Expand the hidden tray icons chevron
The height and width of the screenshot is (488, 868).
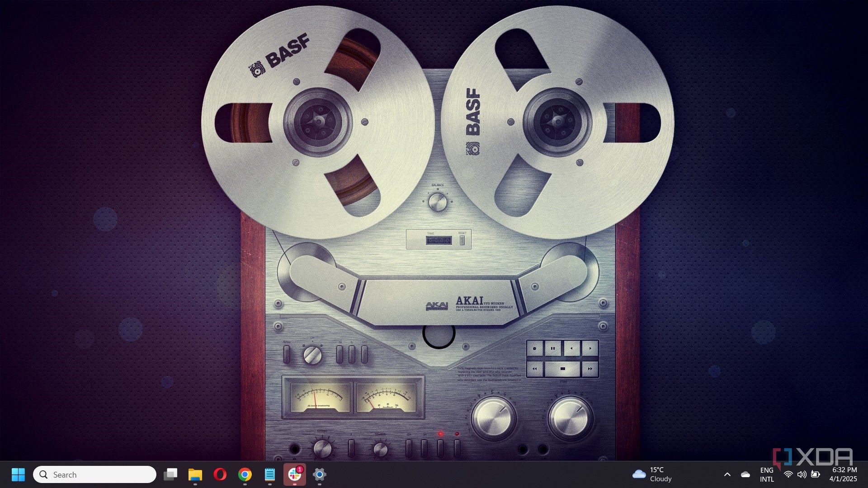pyautogui.click(x=727, y=474)
